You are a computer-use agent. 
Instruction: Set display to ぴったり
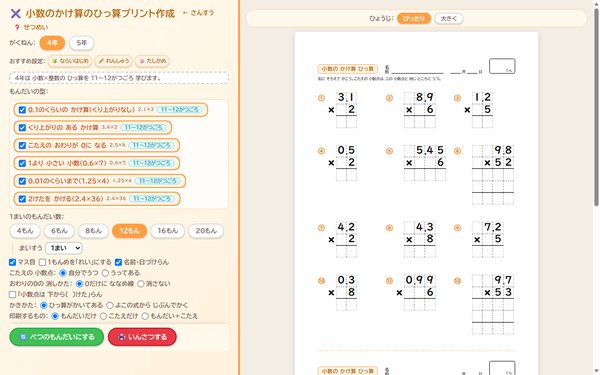pos(414,18)
